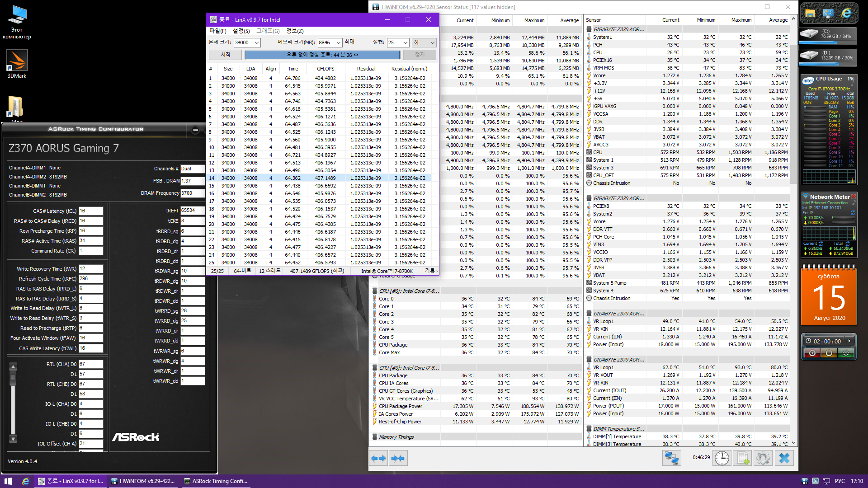
Task: Open Internet Explorer gadget shortcut
Action: click(x=846, y=14)
